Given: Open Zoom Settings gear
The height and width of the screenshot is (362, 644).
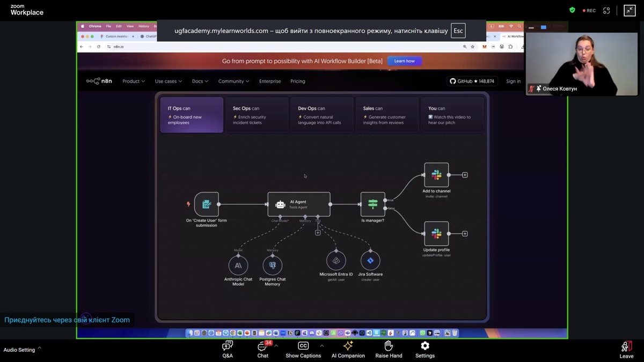Looking at the screenshot, I should click(425, 346).
